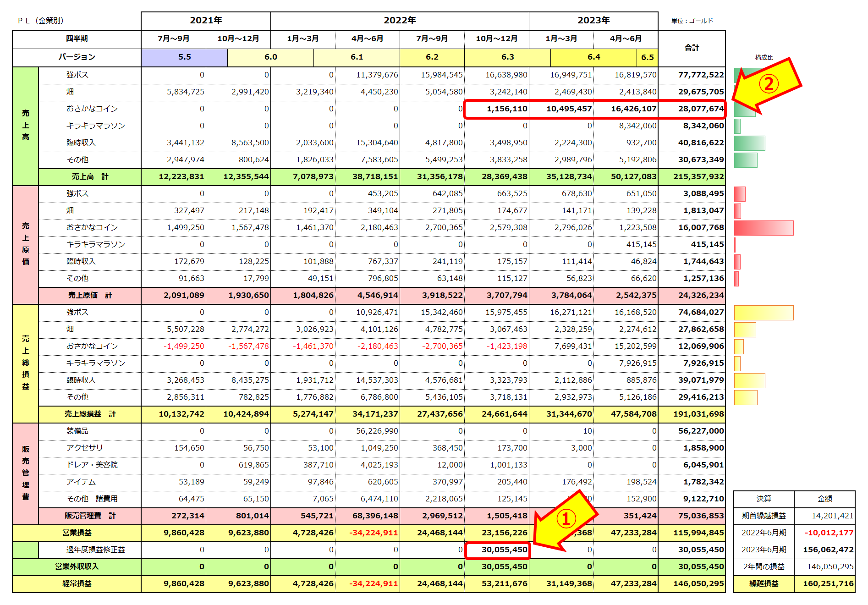Click the yellow arrow marked ①
868x605 pixels.
tap(565, 520)
